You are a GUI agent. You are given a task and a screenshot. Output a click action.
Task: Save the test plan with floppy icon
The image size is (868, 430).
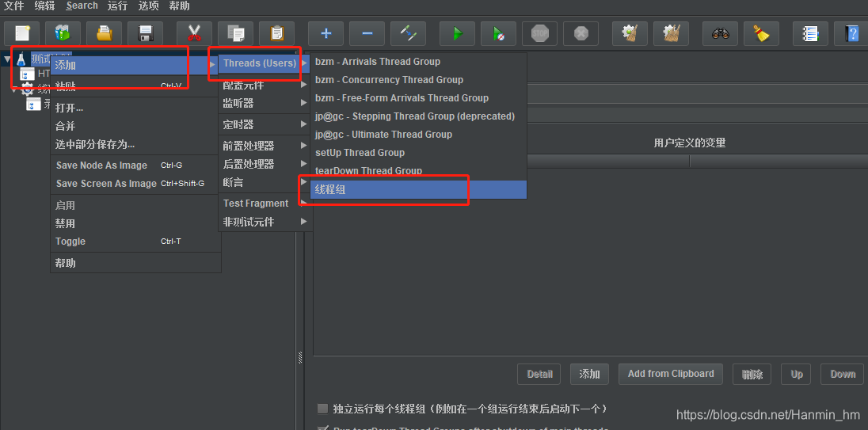point(145,34)
